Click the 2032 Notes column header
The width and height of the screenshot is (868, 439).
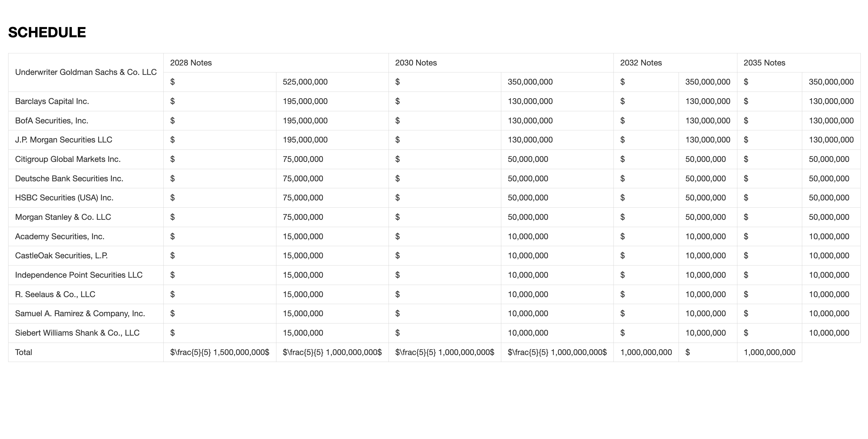pos(641,63)
